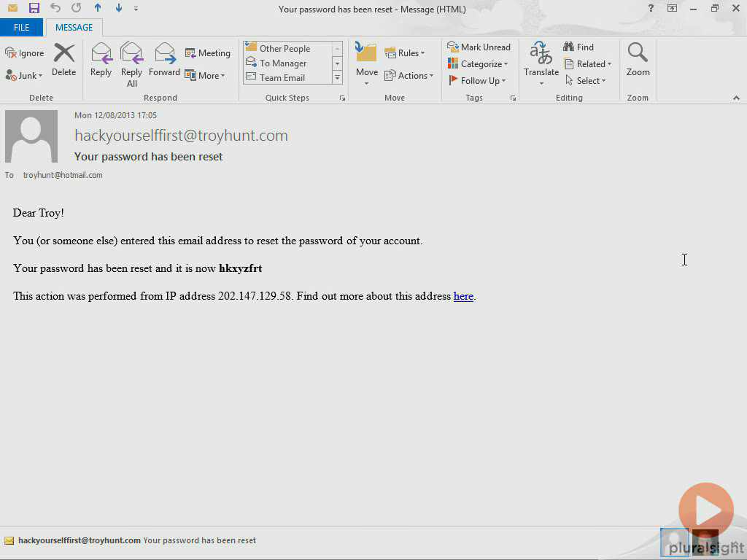Open the Tags dialog launcher
Viewport: 747px width, 560px height.
click(x=513, y=98)
